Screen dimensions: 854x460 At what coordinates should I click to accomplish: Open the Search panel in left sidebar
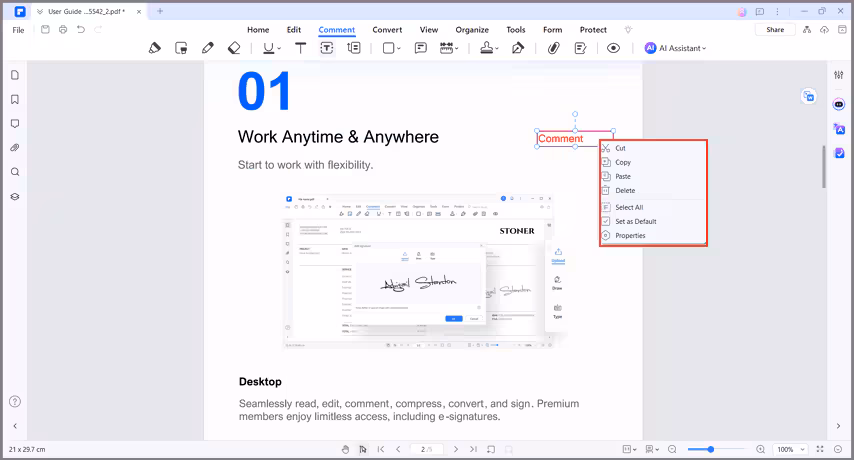point(15,172)
